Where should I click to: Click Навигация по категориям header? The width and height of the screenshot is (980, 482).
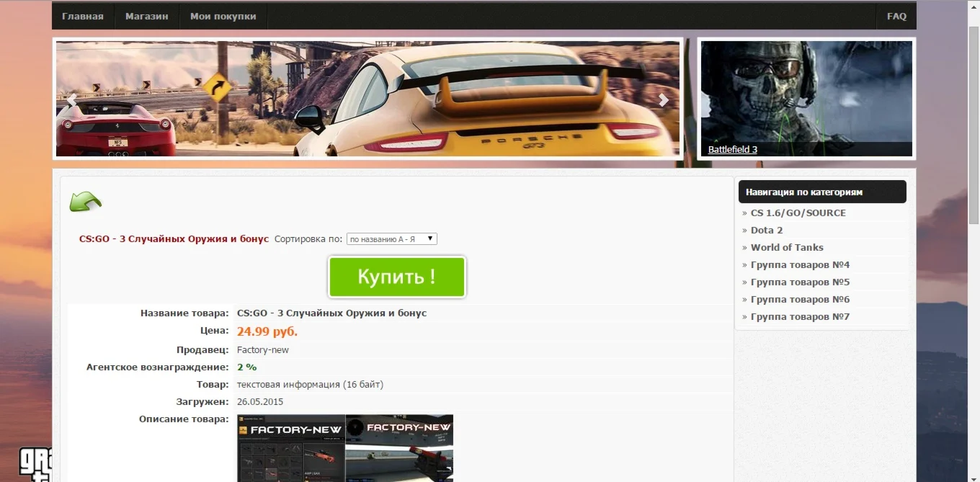click(x=822, y=192)
